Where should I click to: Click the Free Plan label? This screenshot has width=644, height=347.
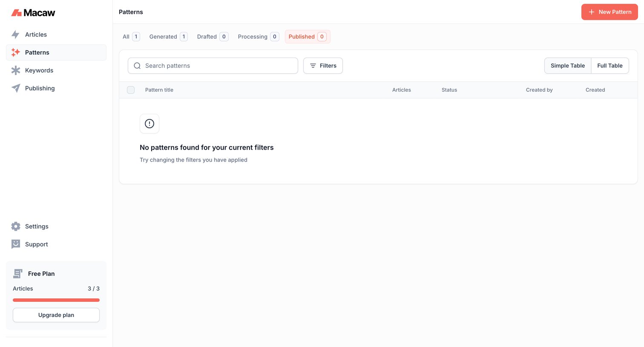click(x=41, y=274)
